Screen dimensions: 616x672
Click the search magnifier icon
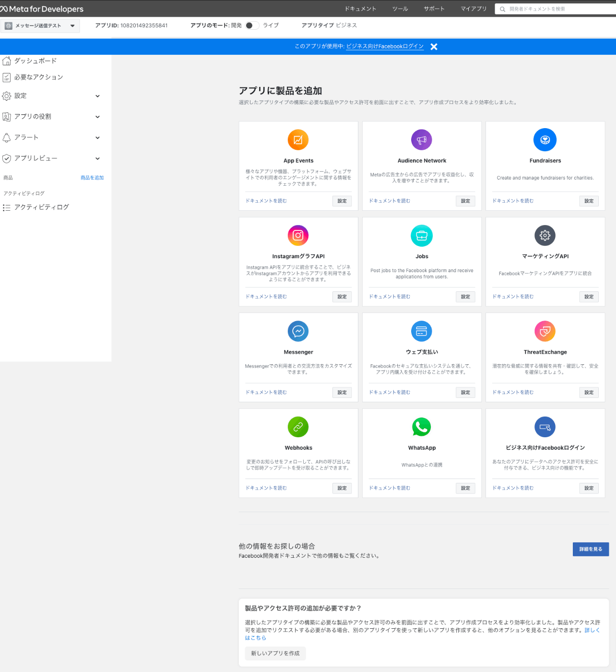pyautogui.click(x=502, y=9)
